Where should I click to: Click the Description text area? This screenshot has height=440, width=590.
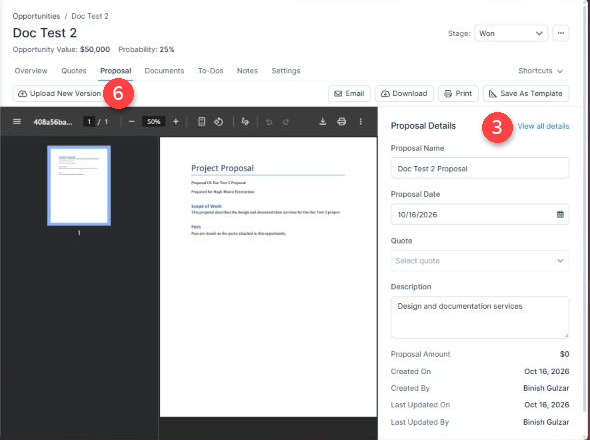pyautogui.click(x=480, y=317)
